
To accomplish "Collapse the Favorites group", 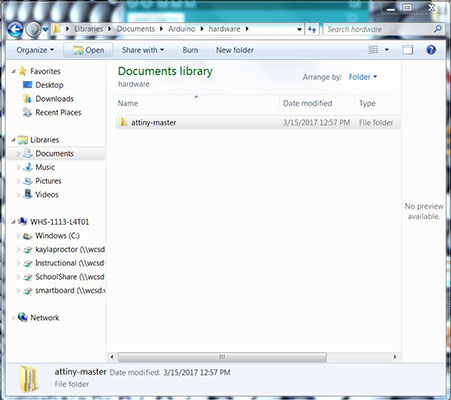I will 14,71.
